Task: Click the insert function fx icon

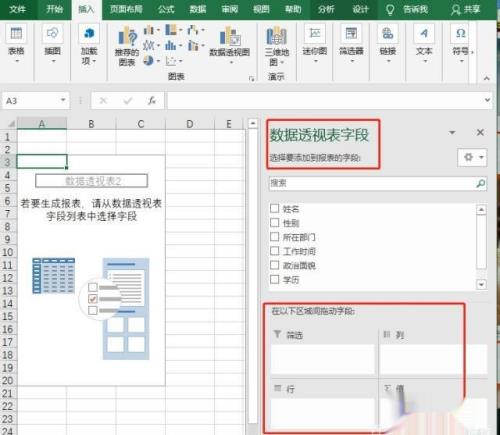Action: click(x=152, y=100)
